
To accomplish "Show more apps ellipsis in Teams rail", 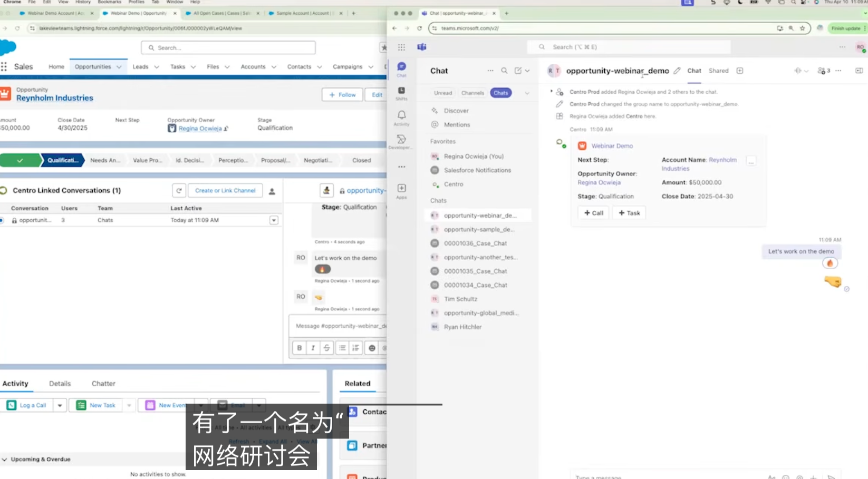I will 402,167.
